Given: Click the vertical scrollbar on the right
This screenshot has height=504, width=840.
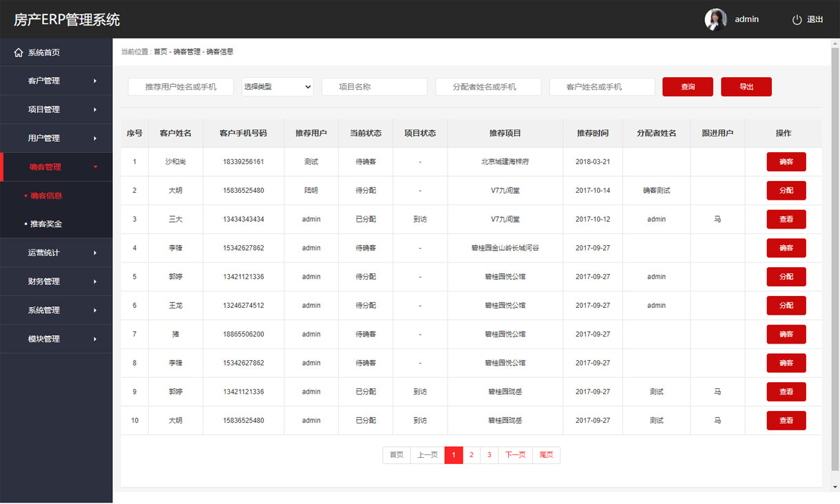Looking at the screenshot, I should pyautogui.click(x=834, y=262).
